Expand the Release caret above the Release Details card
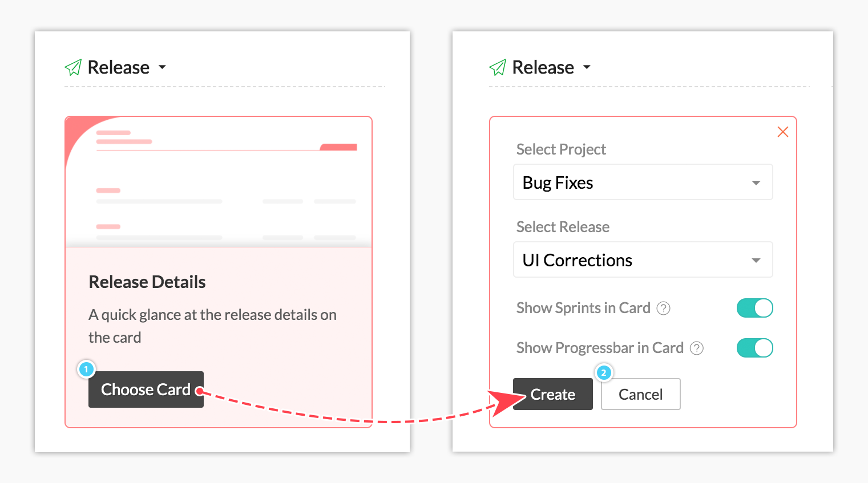 (163, 67)
